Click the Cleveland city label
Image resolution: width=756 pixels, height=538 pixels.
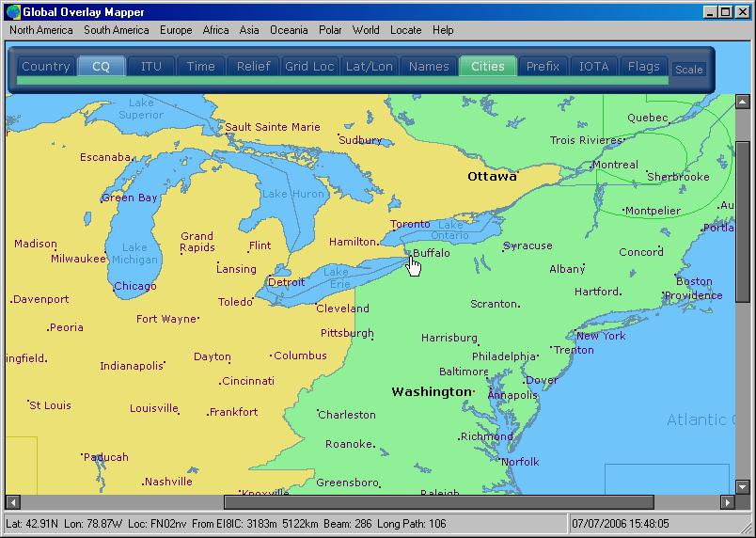342,309
